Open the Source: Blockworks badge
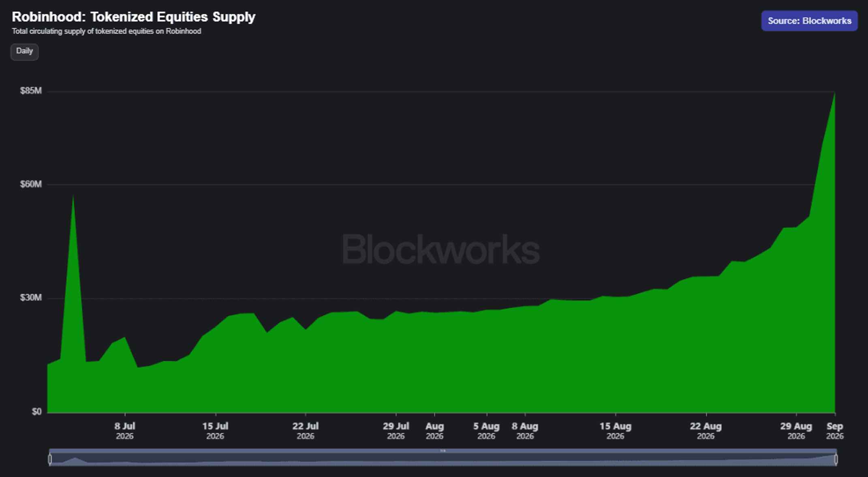The image size is (868, 477). 809,21
